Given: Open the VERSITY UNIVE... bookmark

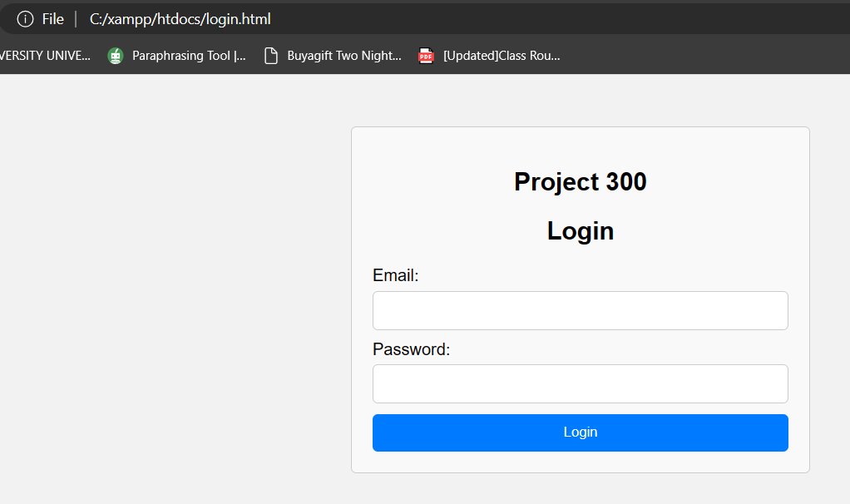Looking at the screenshot, I should (x=45, y=56).
